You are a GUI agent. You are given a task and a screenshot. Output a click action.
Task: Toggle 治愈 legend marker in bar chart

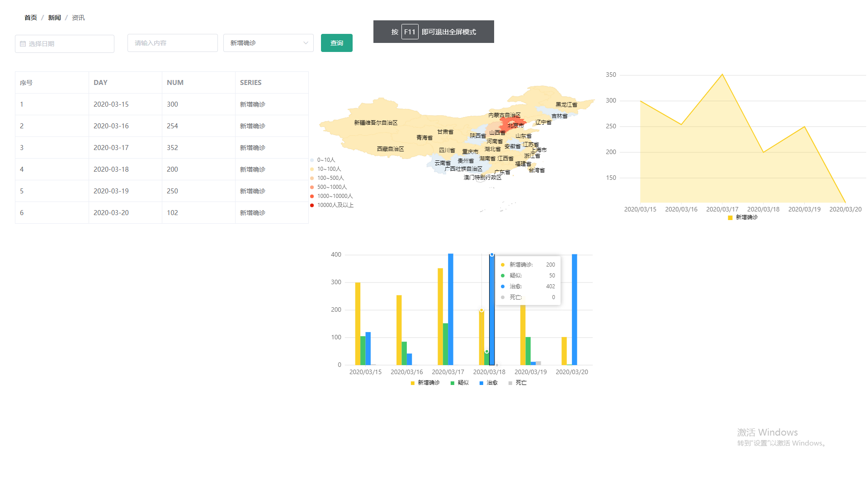pos(481,383)
